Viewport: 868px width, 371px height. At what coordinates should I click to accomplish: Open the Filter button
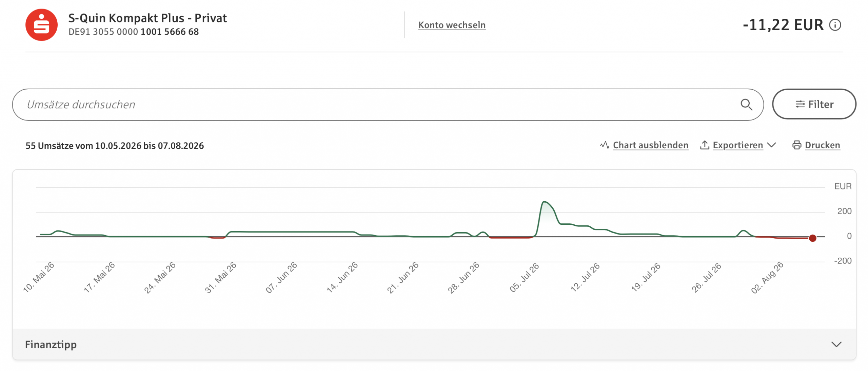click(814, 104)
